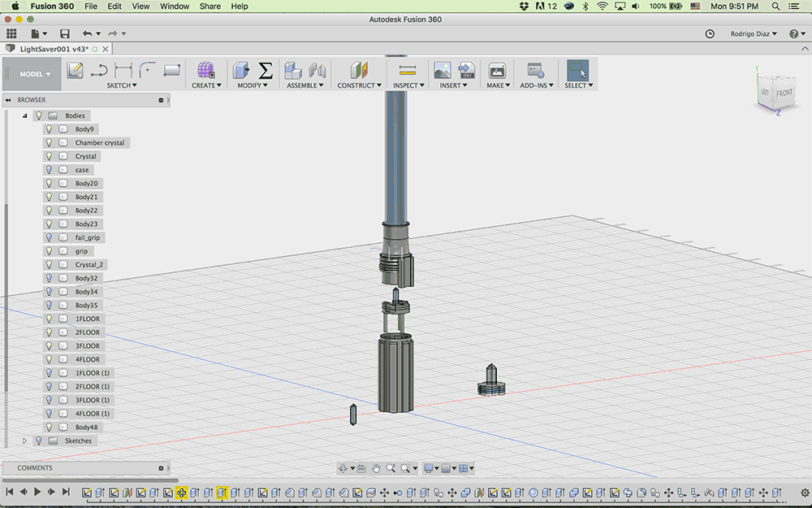The image size is (812, 508).
Task: Click the FRONT face of view cube
Action: pos(784,93)
